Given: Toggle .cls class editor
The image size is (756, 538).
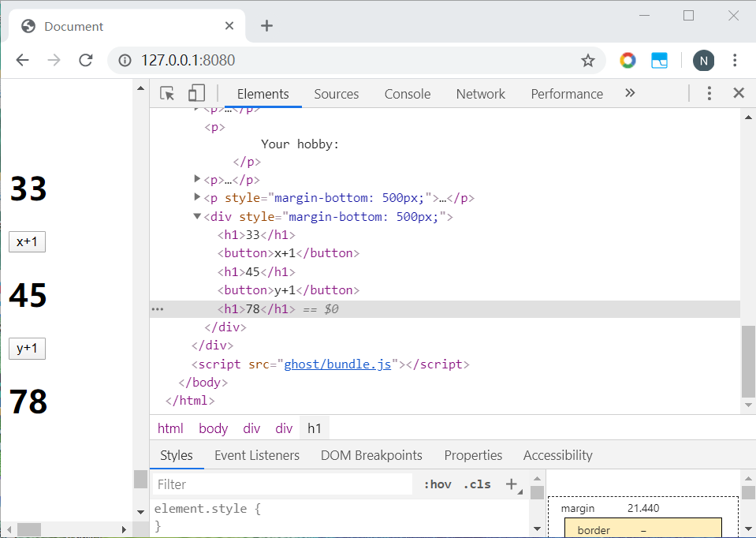Looking at the screenshot, I should click(x=477, y=484).
